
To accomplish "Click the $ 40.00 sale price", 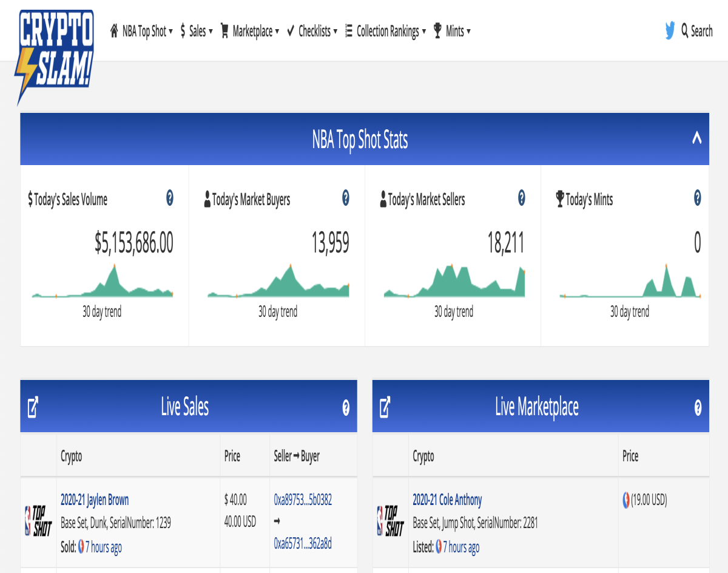I will [235, 500].
